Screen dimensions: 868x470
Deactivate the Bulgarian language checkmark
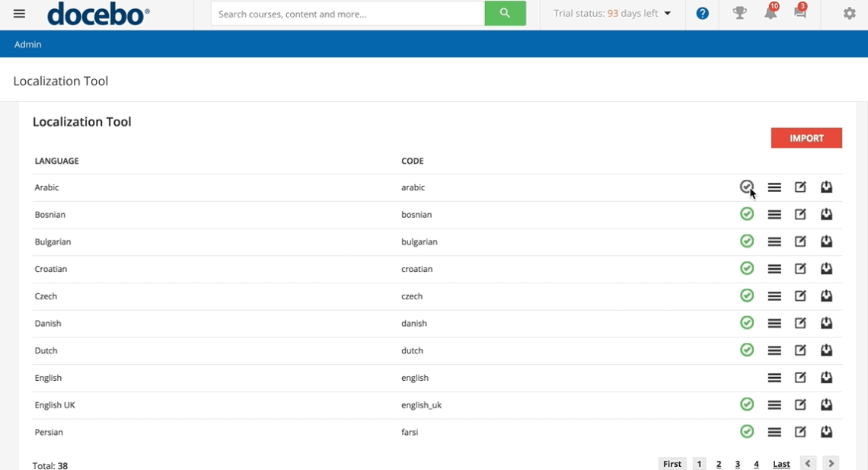pyautogui.click(x=747, y=241)
